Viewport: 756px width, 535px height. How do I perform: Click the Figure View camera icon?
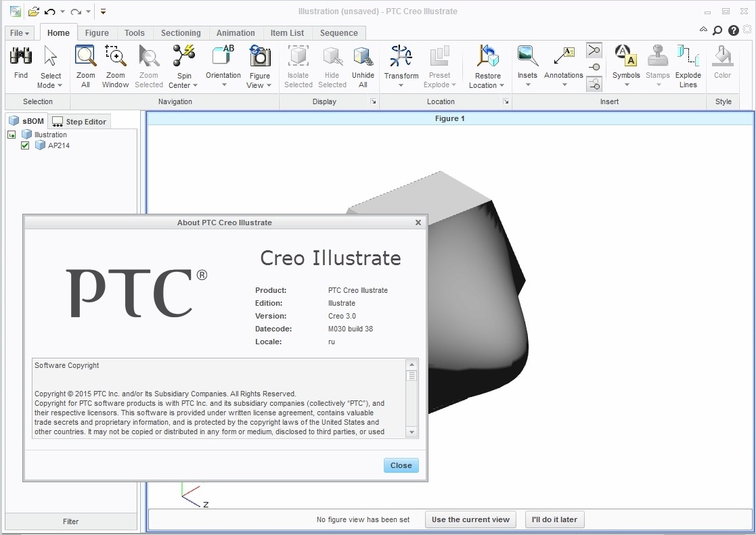260,56
